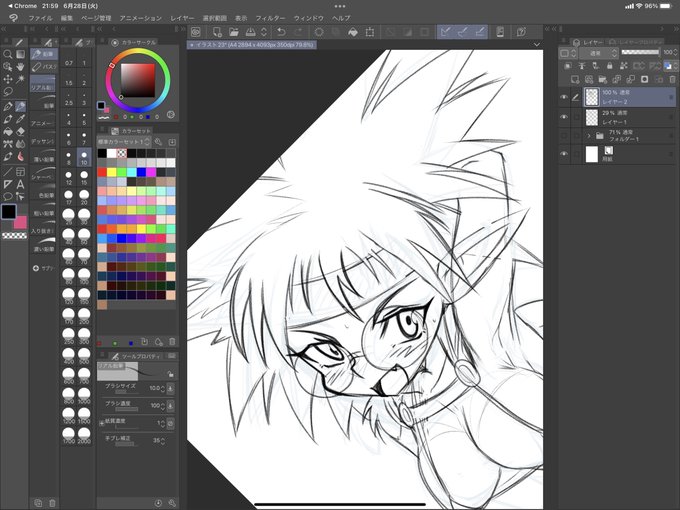This screenshot has width=680, height=510.
Task: Click the smartphone connect icon in command bar
Action: click(500, 32)
